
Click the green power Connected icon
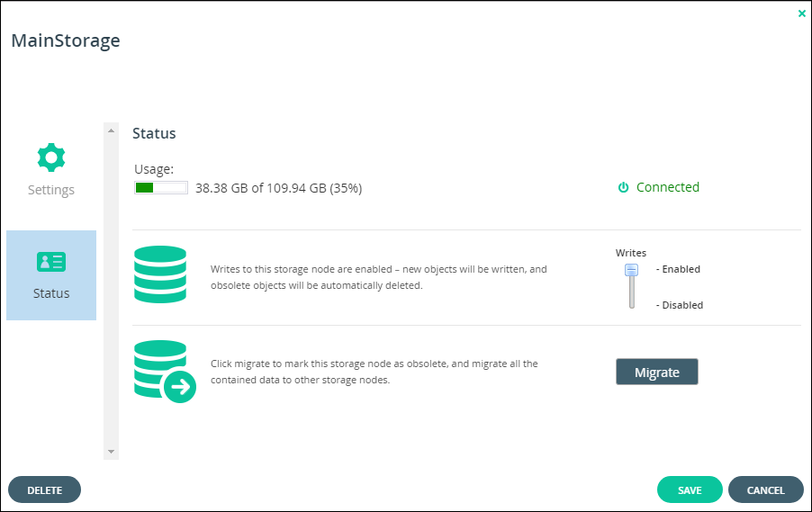click(x=624, y=187)
